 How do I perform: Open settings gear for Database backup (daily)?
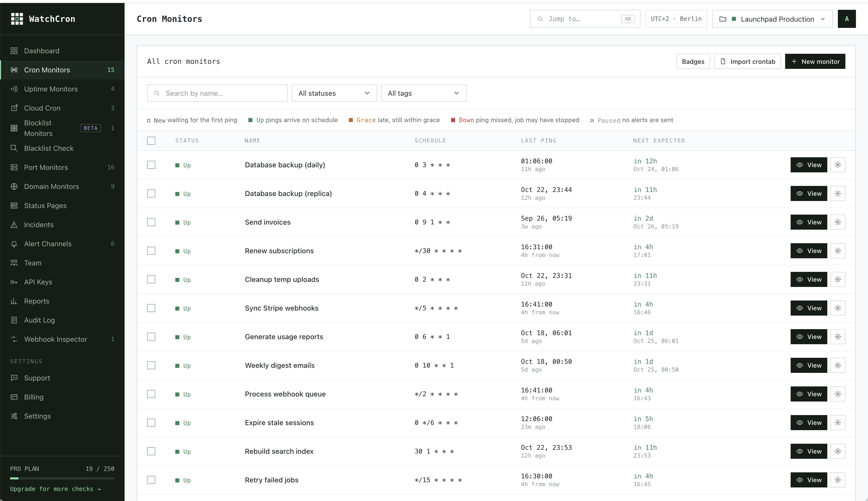click(838, 165)
